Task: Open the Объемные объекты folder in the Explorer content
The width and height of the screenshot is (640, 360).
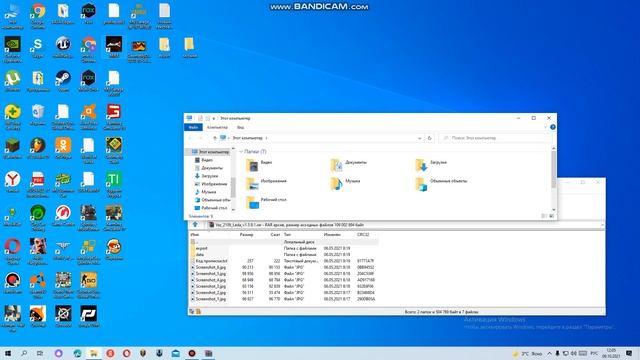Action: (441, 184)
